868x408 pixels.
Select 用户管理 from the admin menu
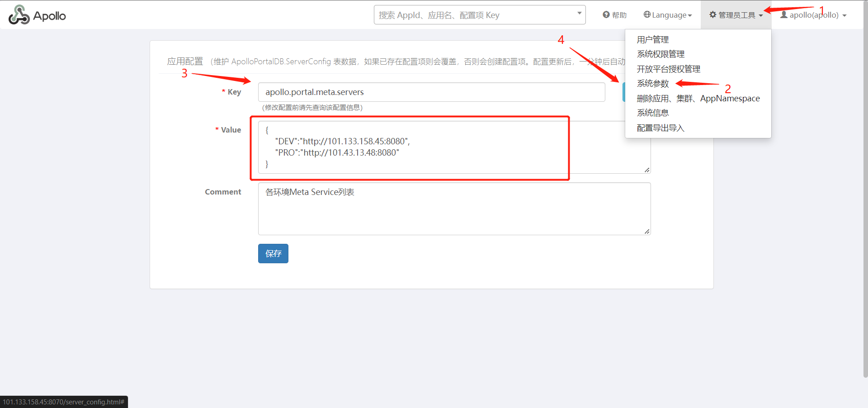coord(652,40)
